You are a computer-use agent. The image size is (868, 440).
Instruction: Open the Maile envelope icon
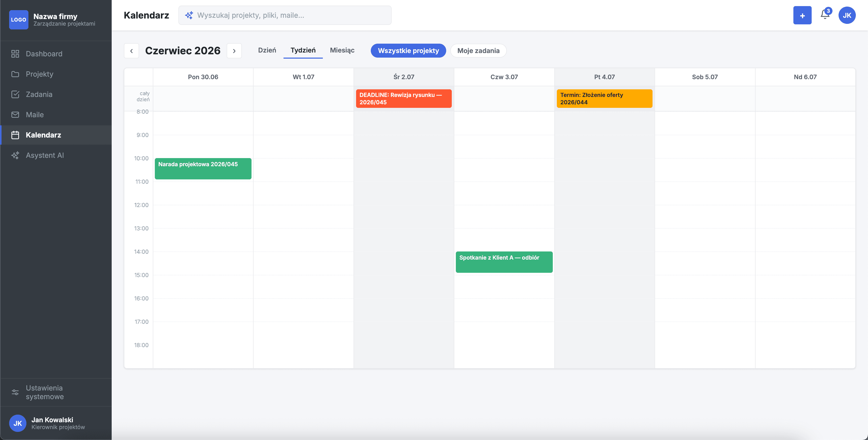click(x=15, y=114)
